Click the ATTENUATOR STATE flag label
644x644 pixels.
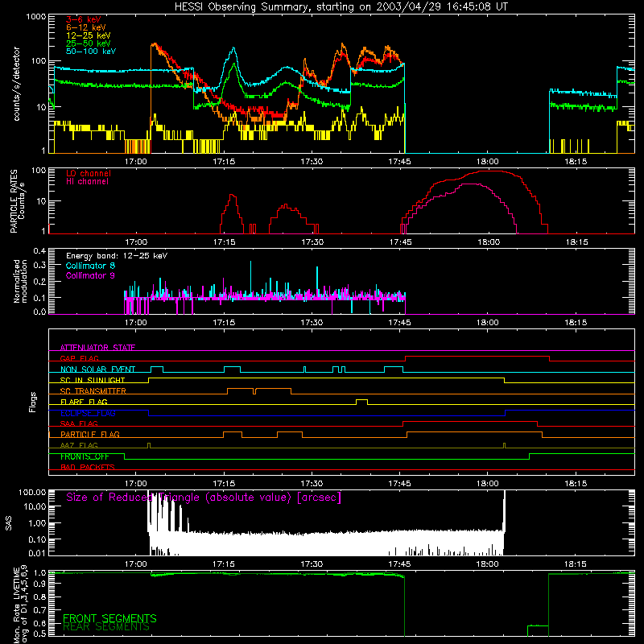pyautogui.click(x=97, y=348)
